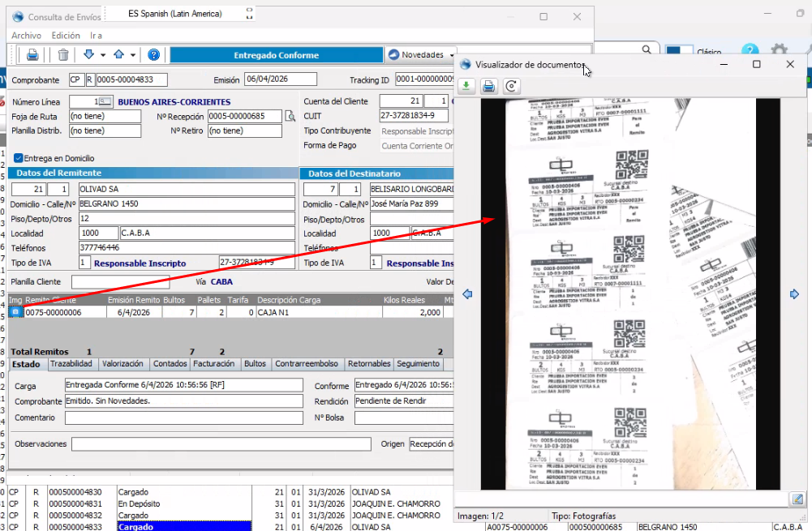Screen dimensions: 812x531
Task: Open the Facturación tab
Action: pos(214,364)
